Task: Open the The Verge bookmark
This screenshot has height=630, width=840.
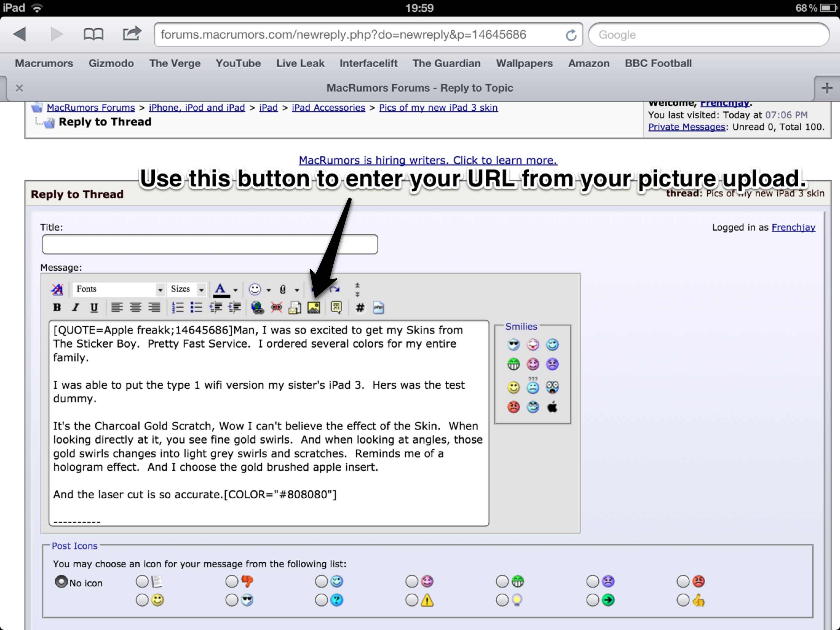Action: (175, 63)
